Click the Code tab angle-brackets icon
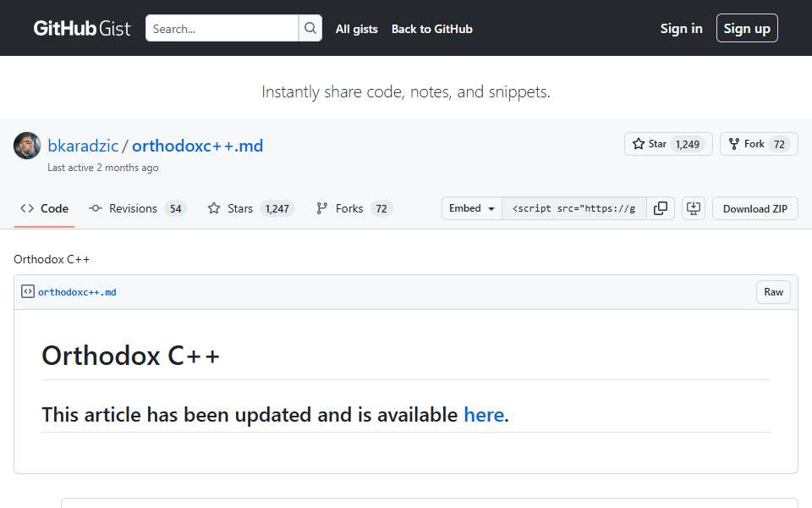The height and width of the screenshot is (508, 812). coord(27,208)
